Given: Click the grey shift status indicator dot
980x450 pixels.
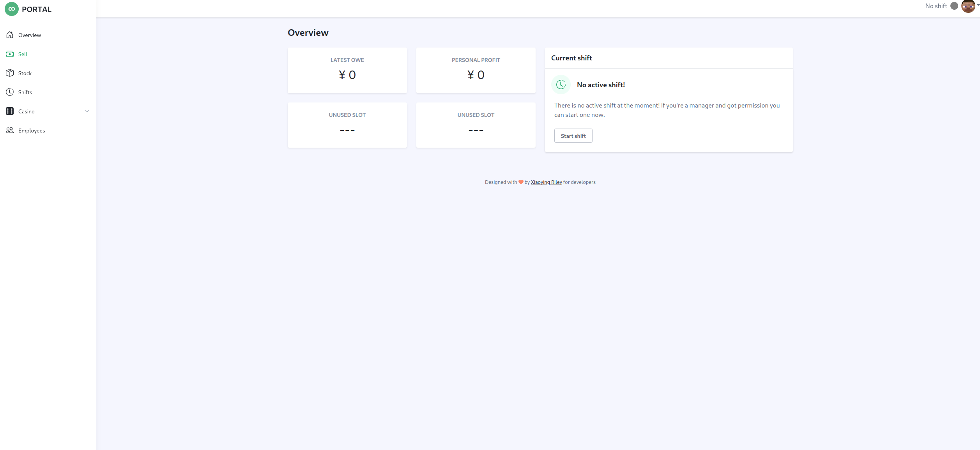Looking at the screenshot, I should click(x=954, y=6).
